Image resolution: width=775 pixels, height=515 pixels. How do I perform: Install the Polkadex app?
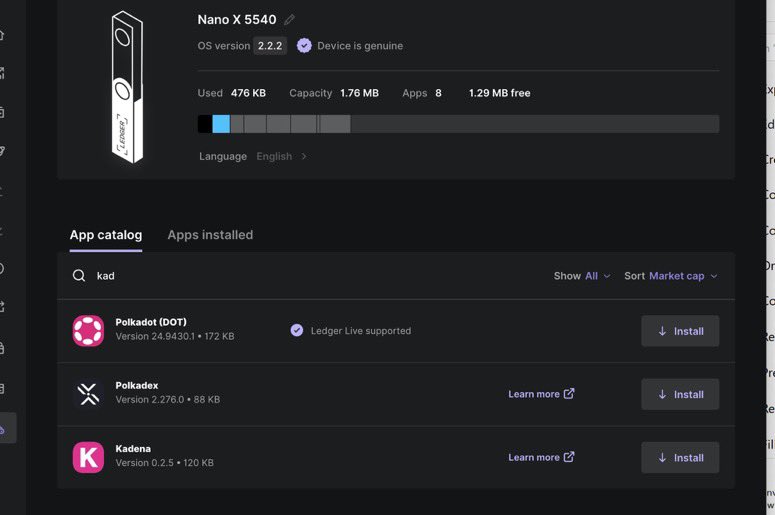click(x=680, y=394)
